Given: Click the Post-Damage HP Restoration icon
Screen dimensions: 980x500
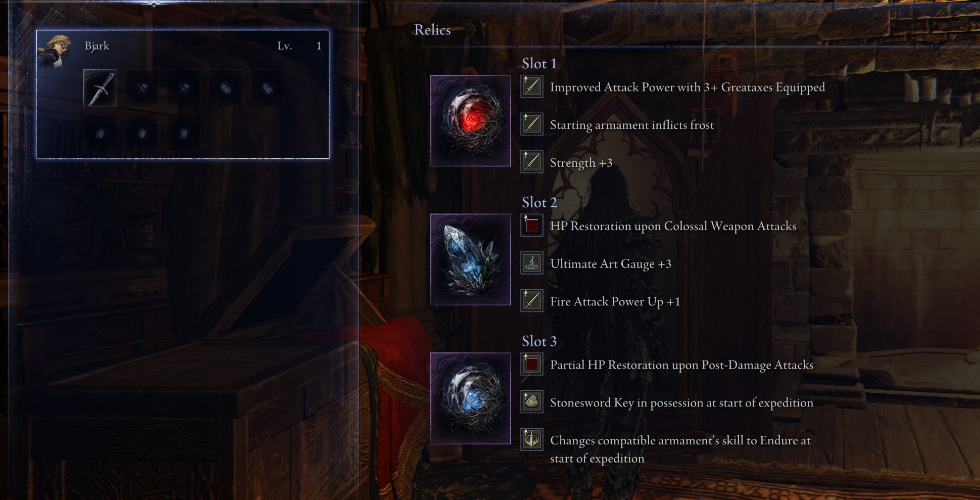Looking at the screenshot, I should click(532, 364).
